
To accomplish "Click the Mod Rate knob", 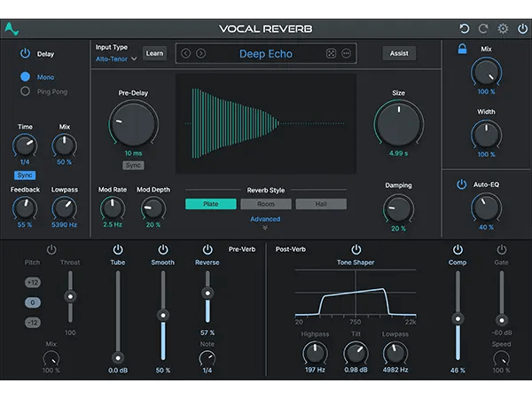I will click(113, 208).
